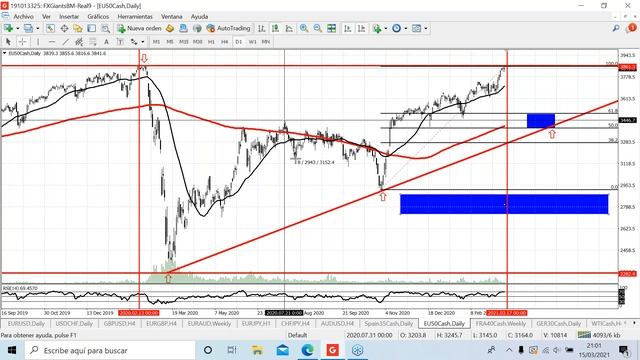Zoom in the chart with plus magnifier

click(x=304, y=28)
